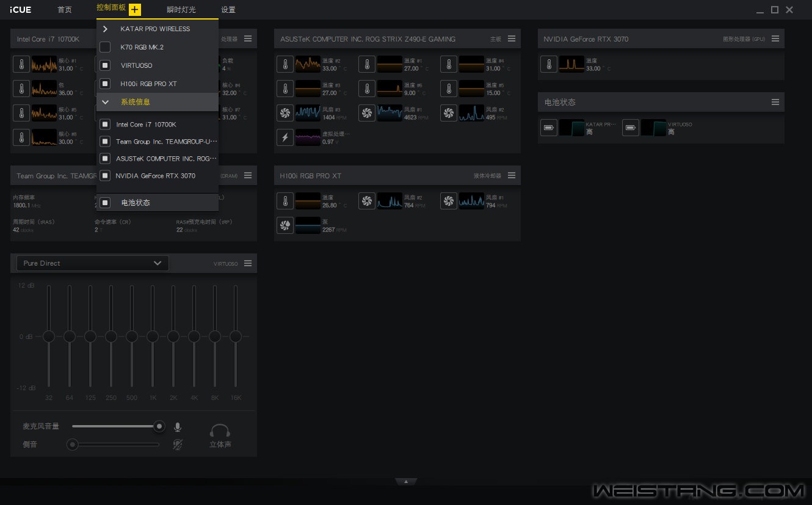The height and width of the screenshot is (505, 812).
Task: Toggle the VIRTUOSO checkbox in dropdown
Action: (105, 65)
